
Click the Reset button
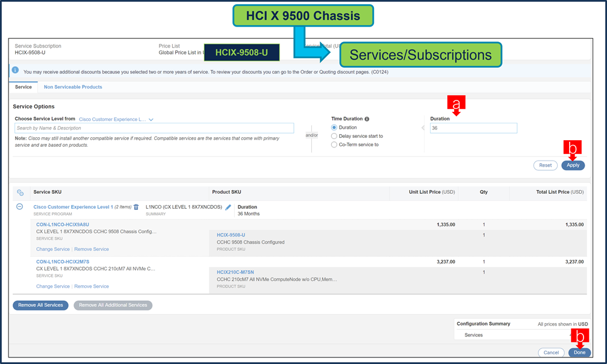click(x=546, y=165)
